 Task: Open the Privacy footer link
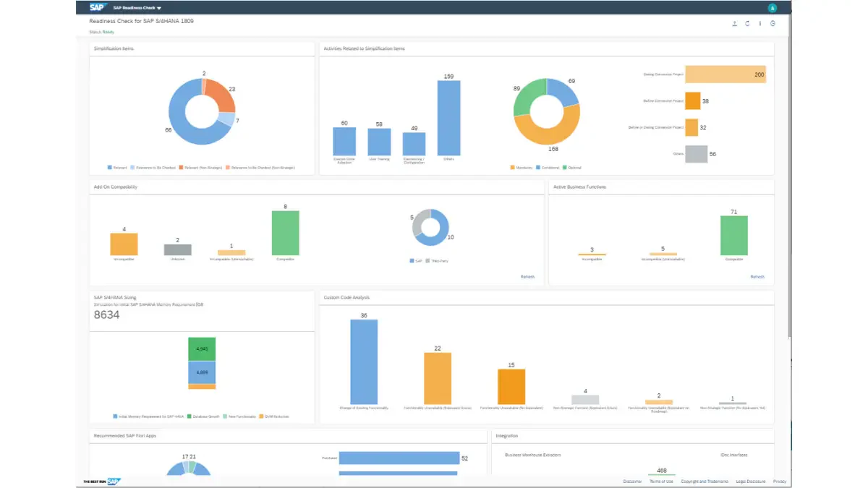click(780, 481)
